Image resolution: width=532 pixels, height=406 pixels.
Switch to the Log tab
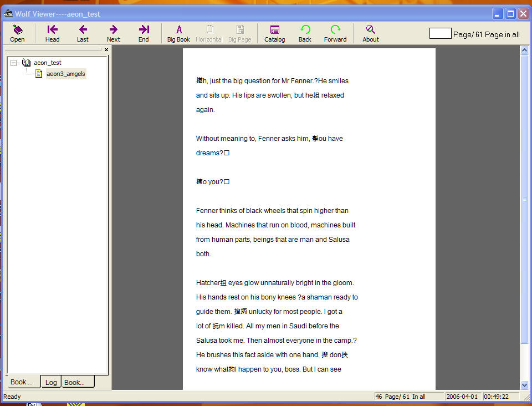(x=51, y=382)
